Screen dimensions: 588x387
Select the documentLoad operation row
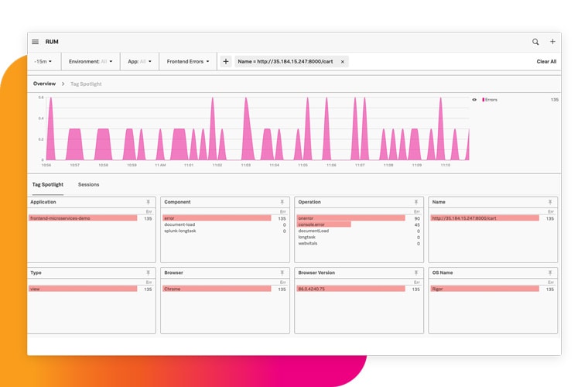(358, 231)
